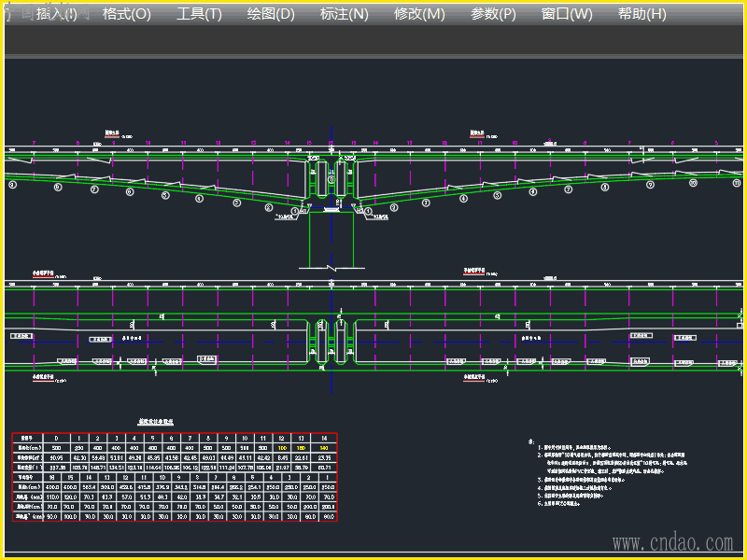The height and width of the screenshot is (560, 747).
Task: Open the 标注(N) menu
Action: 344,14
